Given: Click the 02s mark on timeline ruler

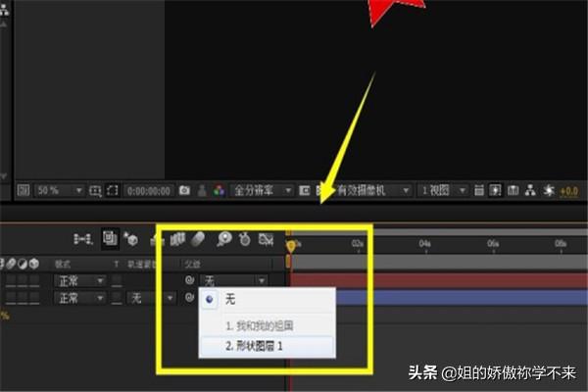Looking at the screenshot, I should (x=358, y=243).
